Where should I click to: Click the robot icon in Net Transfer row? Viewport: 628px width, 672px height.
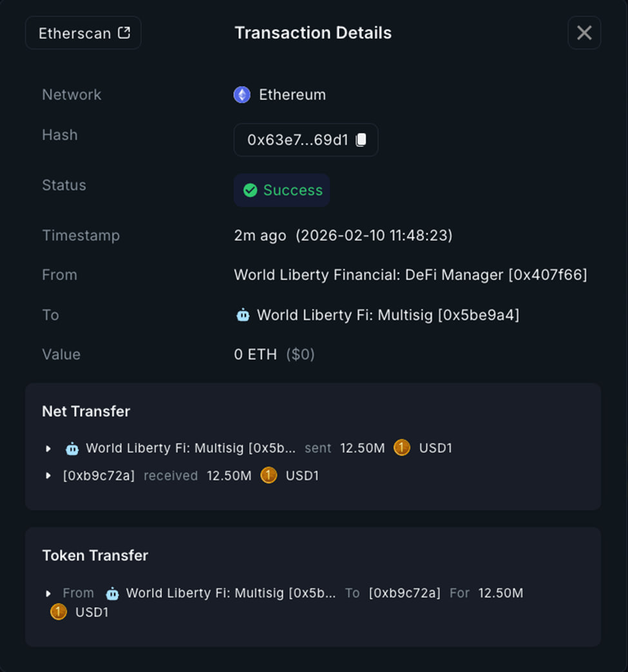(x=72, y=448)
